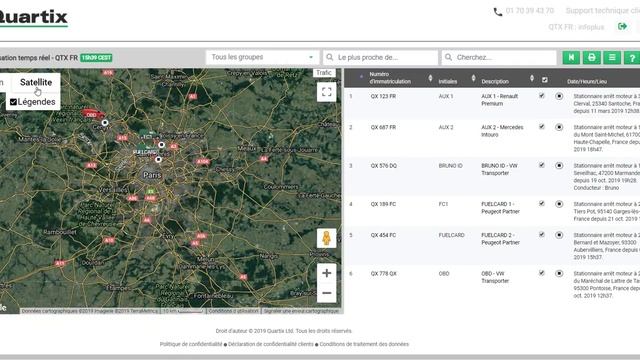
Task: Sort by Initiales column arrows
Action: tap(473, 78)
